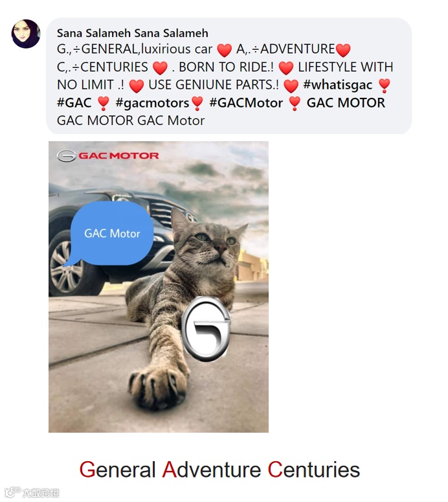Viewport: 448px width, 502px height.
Task: Click the heart emoji after CENTURIES
Action: [x=160, y=68]
